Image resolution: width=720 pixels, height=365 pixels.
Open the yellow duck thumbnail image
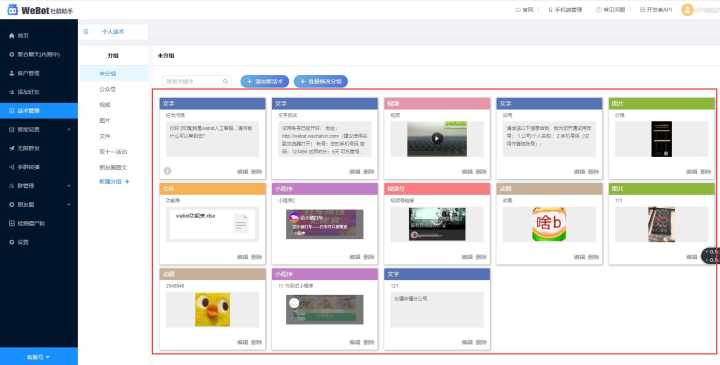213,310
